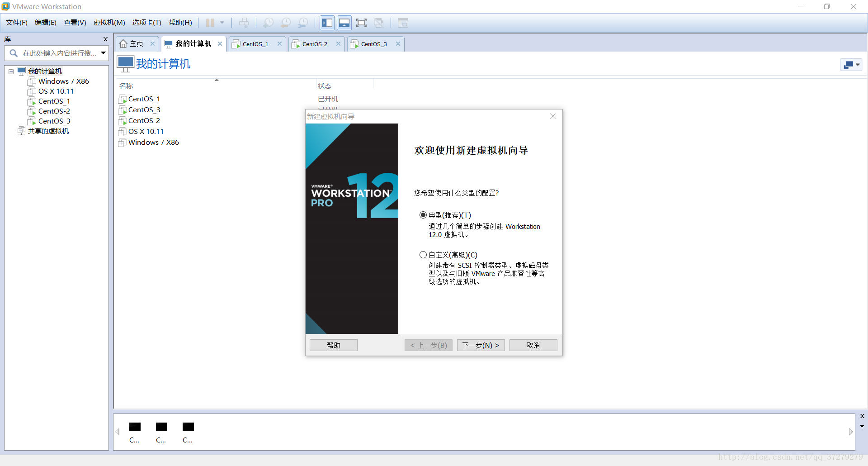Select CentOS_1 row in VM list
The height and width of the screenshot is (466, 868).
[x=144, y=99]
